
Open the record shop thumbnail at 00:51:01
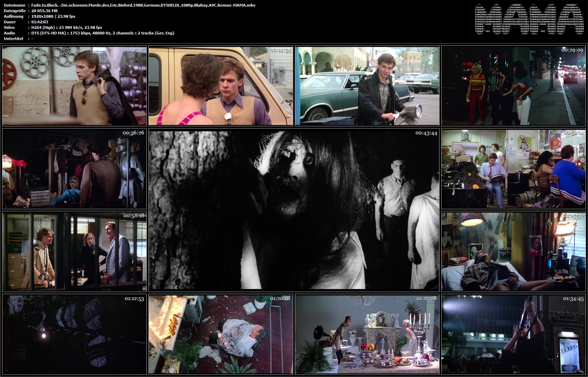(x=513, y=168)
